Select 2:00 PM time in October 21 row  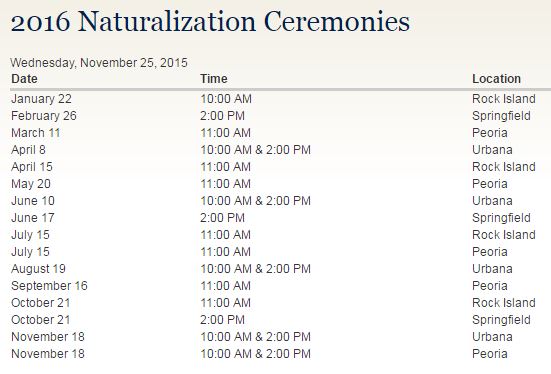point(222,320)
